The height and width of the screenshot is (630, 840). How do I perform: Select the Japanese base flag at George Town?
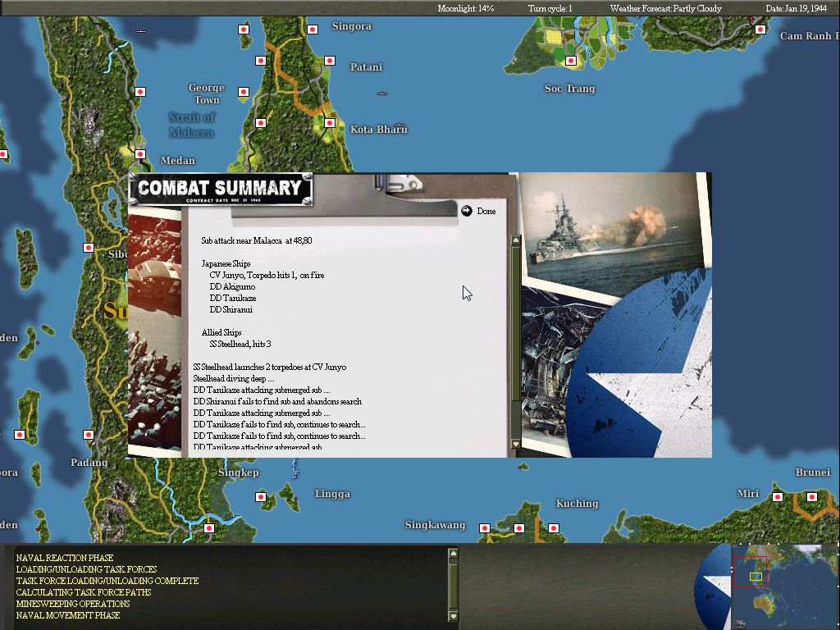244,92
